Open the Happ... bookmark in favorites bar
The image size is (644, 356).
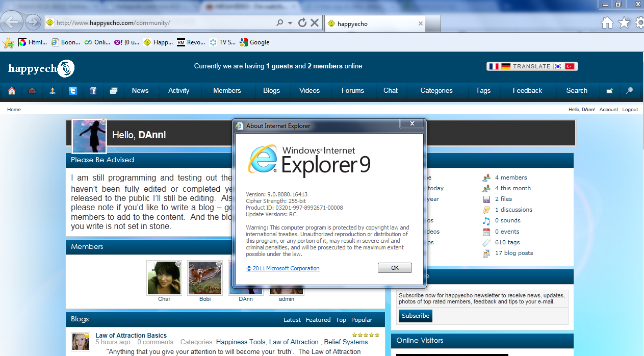159,42
